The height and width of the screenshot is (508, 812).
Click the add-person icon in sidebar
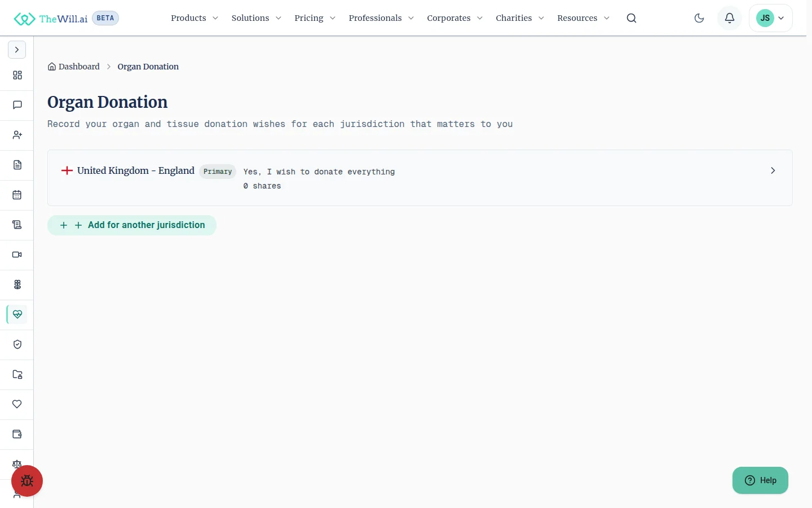coord(17,135)
